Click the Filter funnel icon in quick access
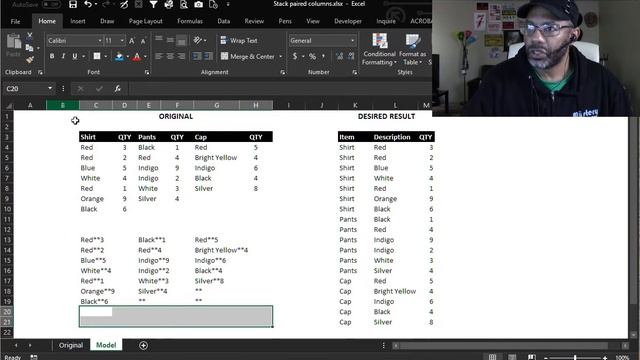Viewport: 640px width, 360px height. tap(153, 4)
